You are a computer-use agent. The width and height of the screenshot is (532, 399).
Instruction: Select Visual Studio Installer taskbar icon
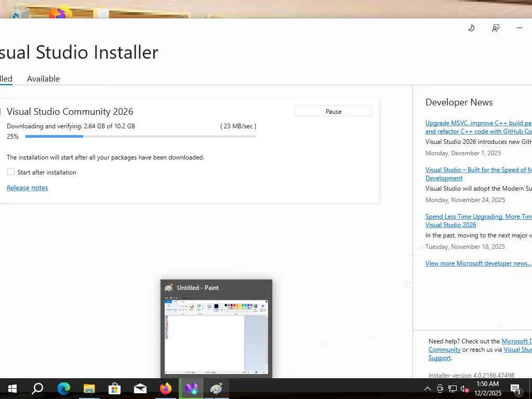(x=191, y=389)
